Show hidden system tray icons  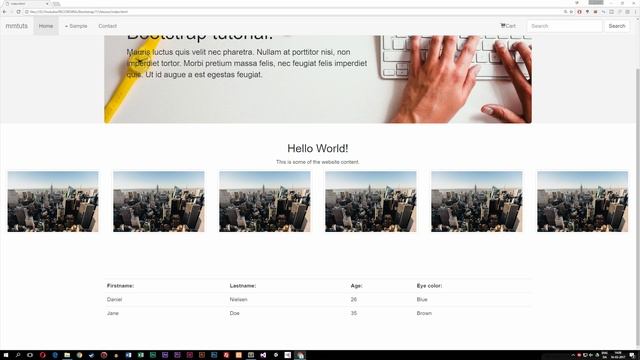[x=573, y=355]
